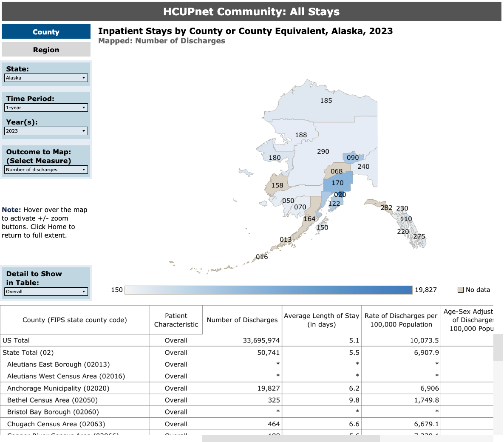This screenshot has width=504, height=442.
Task: Switch to the County tab
Action: pyautogui.click(x=46, y=31)
